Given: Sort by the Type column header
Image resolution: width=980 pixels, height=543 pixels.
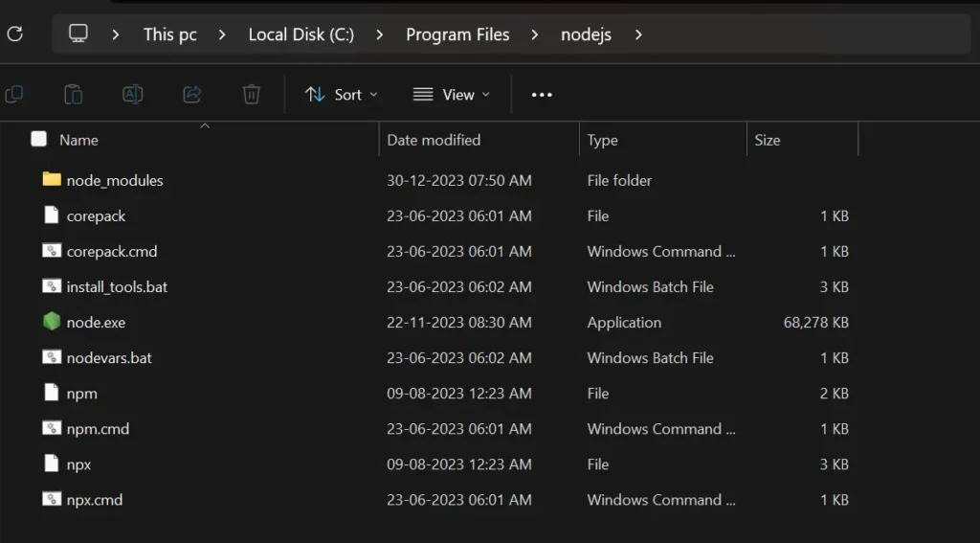Looking at the screenshot, I should click(603, 140).
